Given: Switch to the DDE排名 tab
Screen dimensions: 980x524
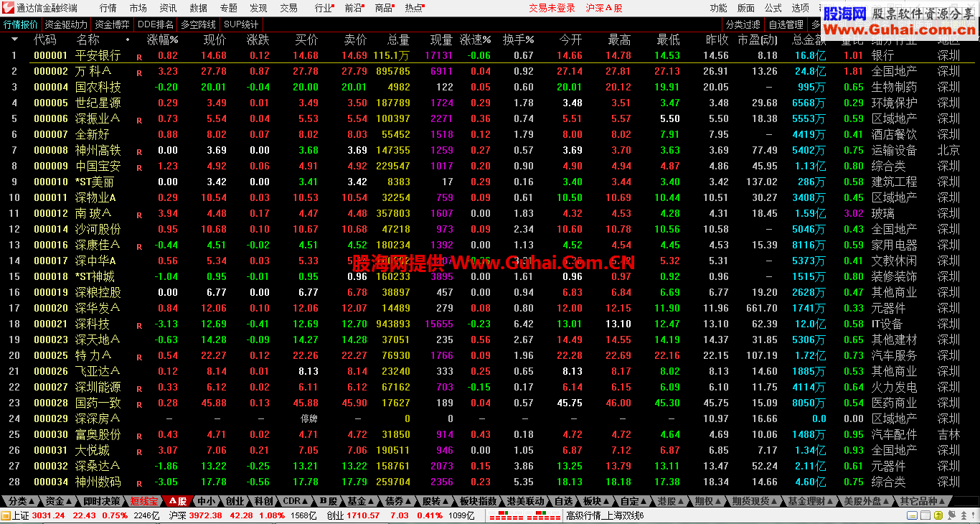Looking at the screenshot, I should tap(155, 24).
